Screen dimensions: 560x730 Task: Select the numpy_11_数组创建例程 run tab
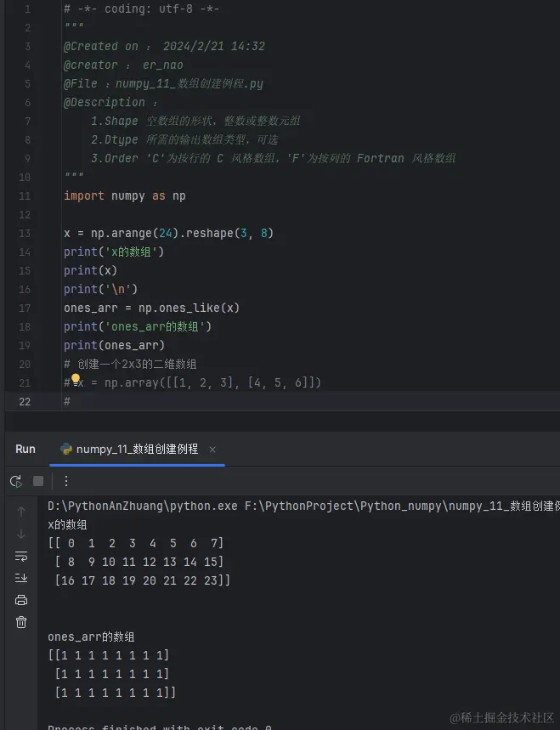(x=138, y=449)
